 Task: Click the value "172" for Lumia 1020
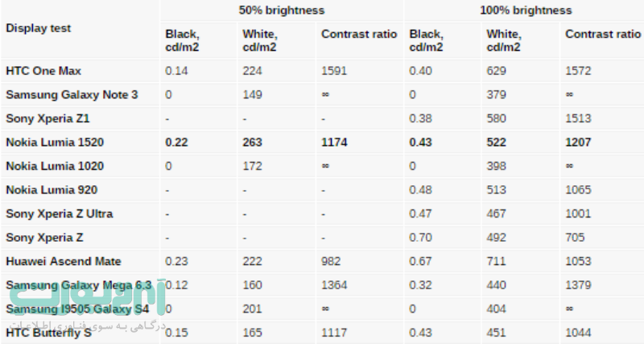[x=252, y=166]
